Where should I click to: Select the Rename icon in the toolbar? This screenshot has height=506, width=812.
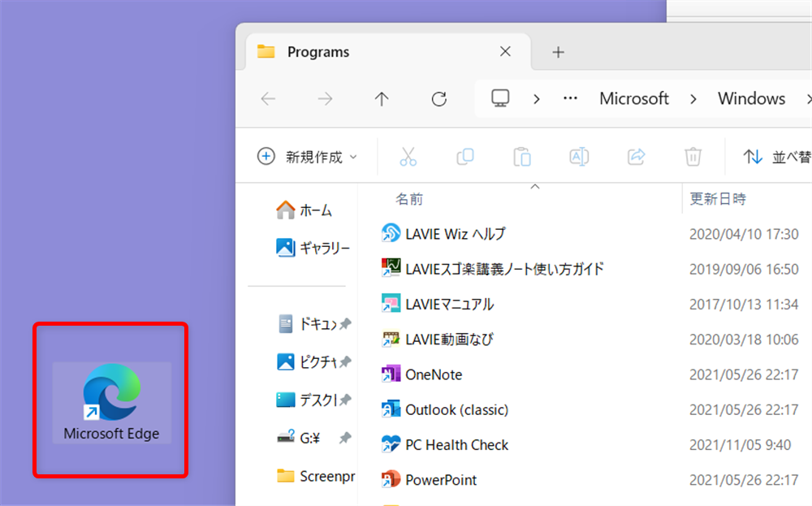pyautogui.click(x=579, y=156)
